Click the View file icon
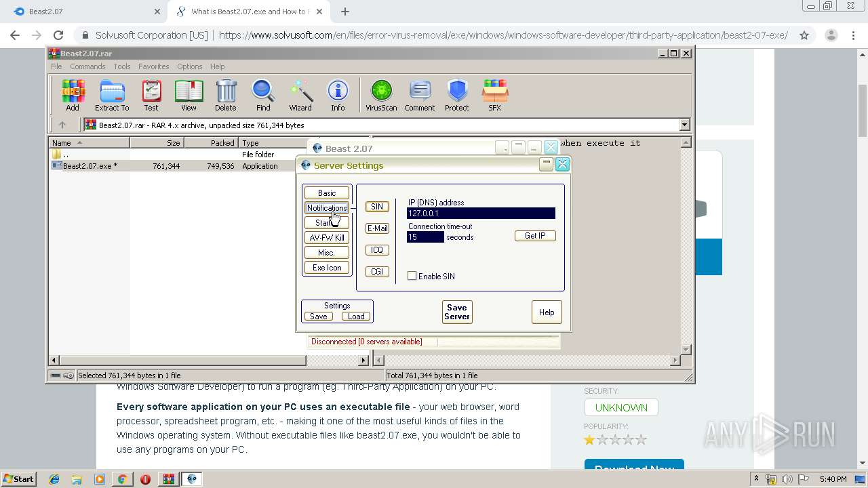This screenshot has width=868, height=488. (189, 95)
